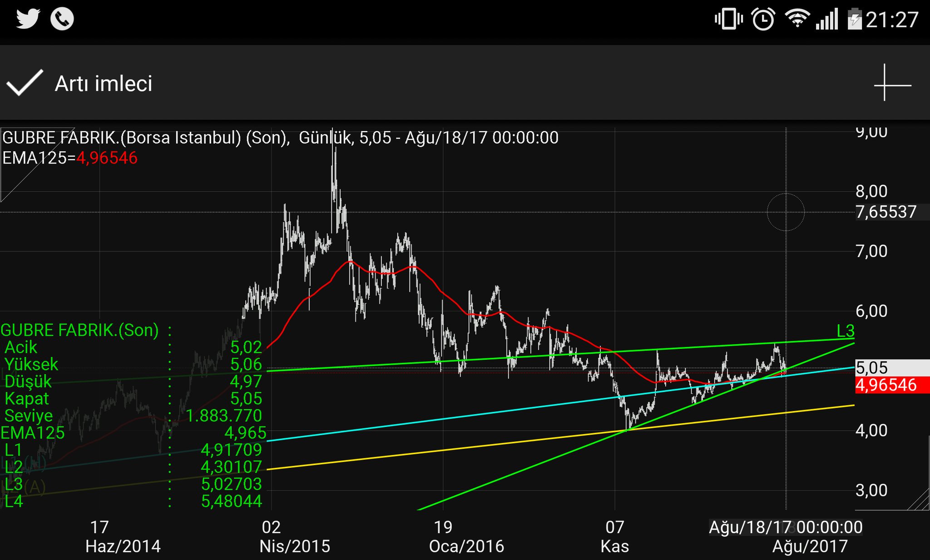Image resolution: width=930 pixels, height=560 pixels.
Task: Click the 'Yüksek' value 5,06
Action: pyautogui.click(x=246, y=364)
